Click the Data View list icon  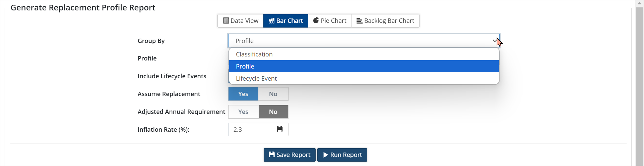pos(226,21)
